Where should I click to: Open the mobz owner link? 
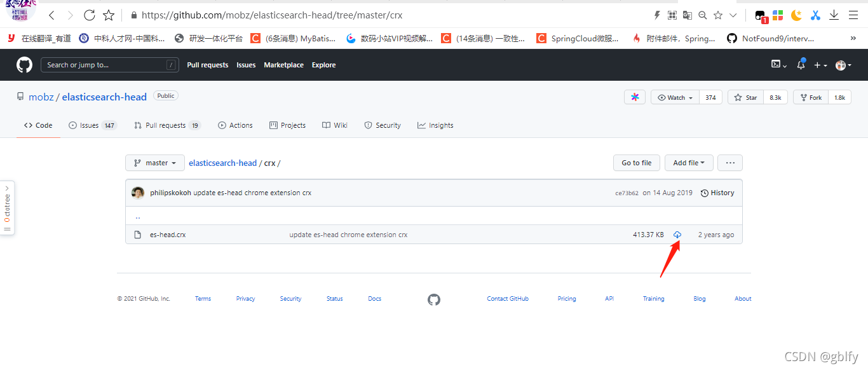[41, 97]
